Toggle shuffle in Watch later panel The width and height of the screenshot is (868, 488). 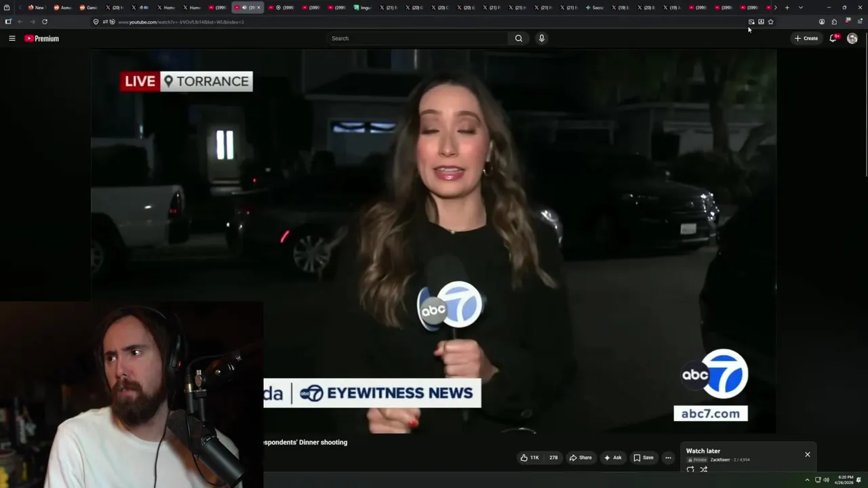pos(704,469)
